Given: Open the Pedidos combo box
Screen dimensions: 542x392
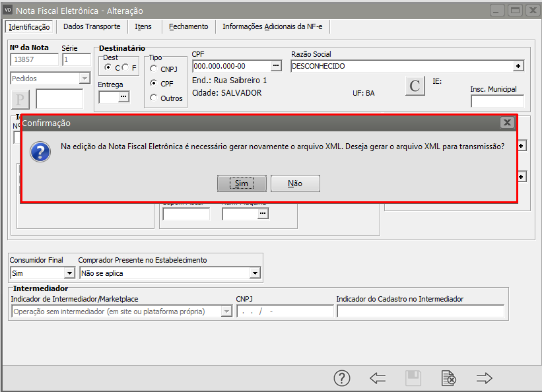Looking at the screenshot, I should click(84, 79).
